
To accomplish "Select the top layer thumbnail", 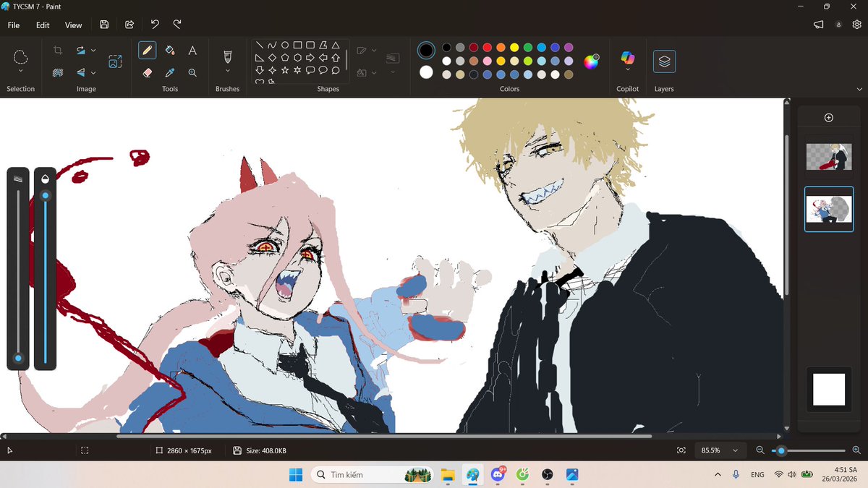I will tap(829, 156).
